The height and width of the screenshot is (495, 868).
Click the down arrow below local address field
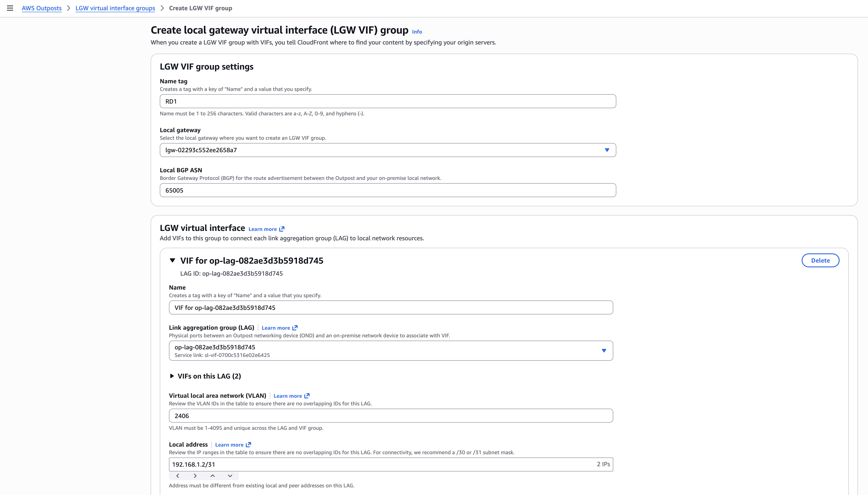[230, 476]
